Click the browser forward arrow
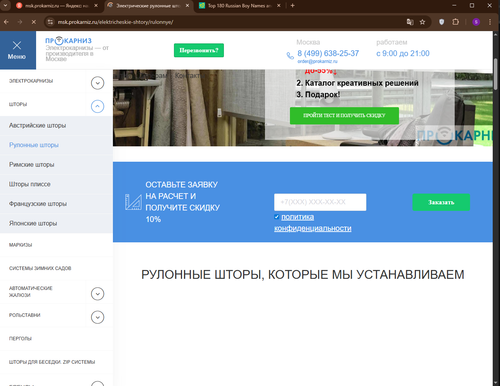The height and width of the screenshot is (386, 500). [20, 22]
